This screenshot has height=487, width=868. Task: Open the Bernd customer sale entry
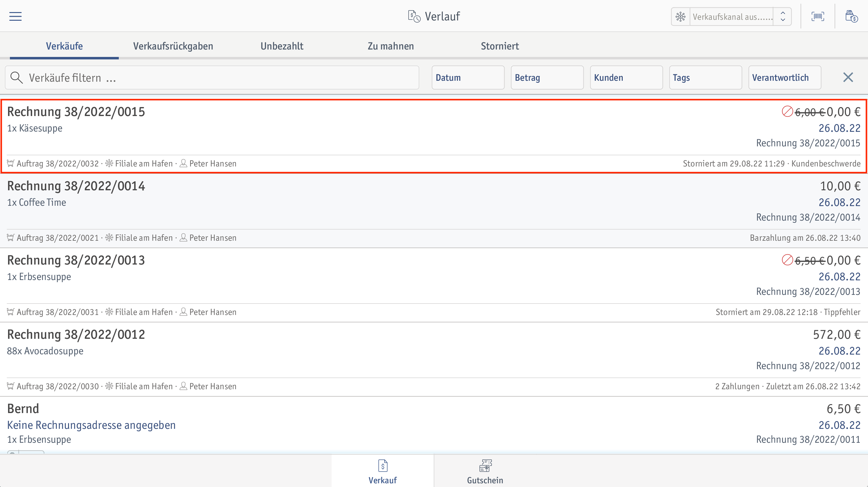click(x=434, y=425)
